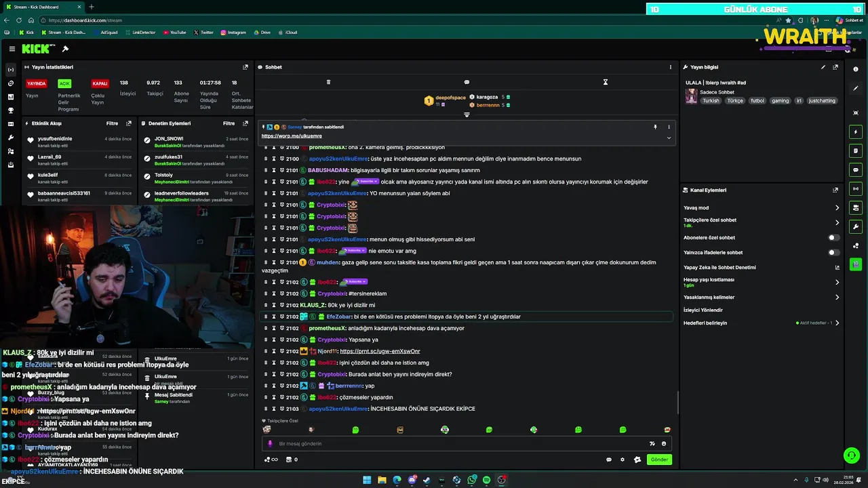Toggle the green AÇIK partner program badge

tap(64, 83)
